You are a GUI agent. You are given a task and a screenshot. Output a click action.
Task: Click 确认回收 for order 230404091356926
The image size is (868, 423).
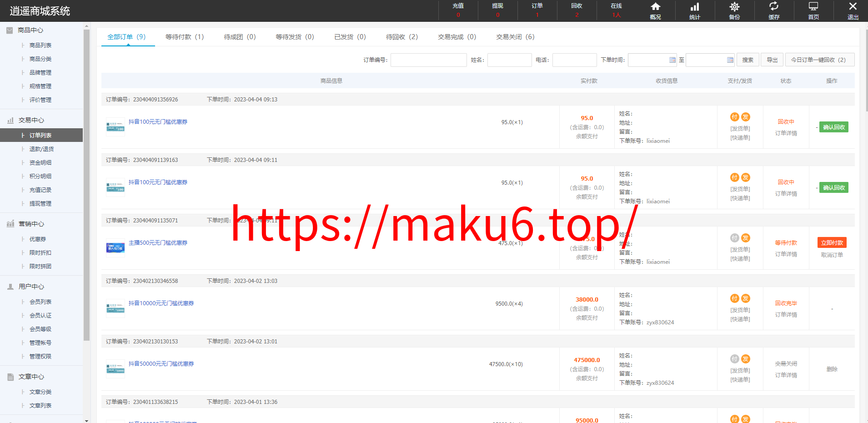834,127
